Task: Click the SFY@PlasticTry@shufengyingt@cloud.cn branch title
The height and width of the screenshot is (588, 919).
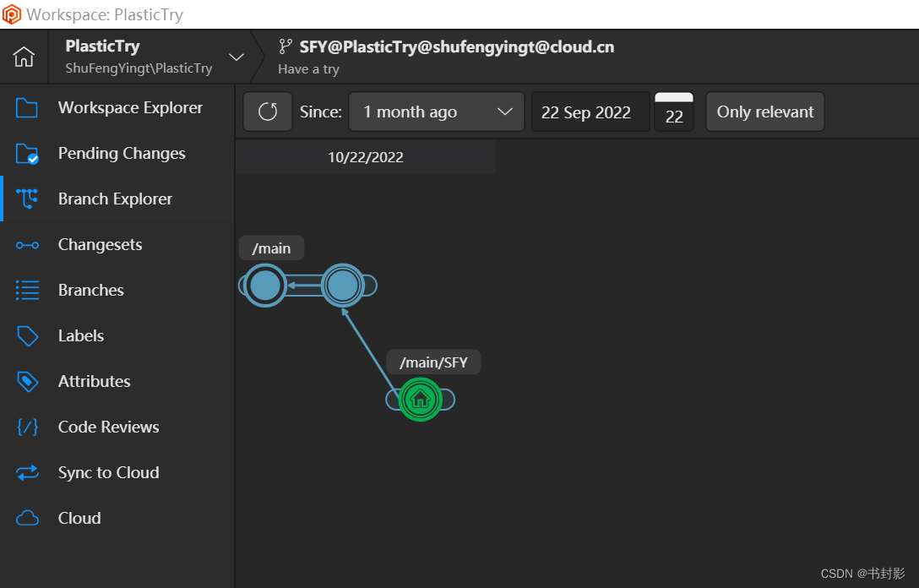Action: 457,47
